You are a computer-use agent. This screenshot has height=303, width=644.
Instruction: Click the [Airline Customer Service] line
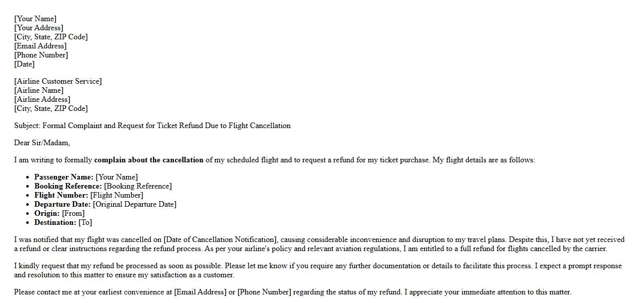[x=58, y=81]
